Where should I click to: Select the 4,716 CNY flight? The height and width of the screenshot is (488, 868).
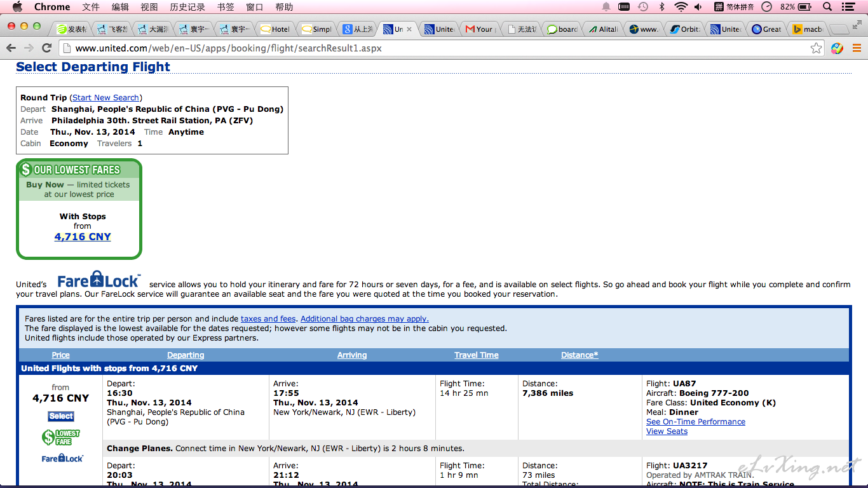point(61,416)
